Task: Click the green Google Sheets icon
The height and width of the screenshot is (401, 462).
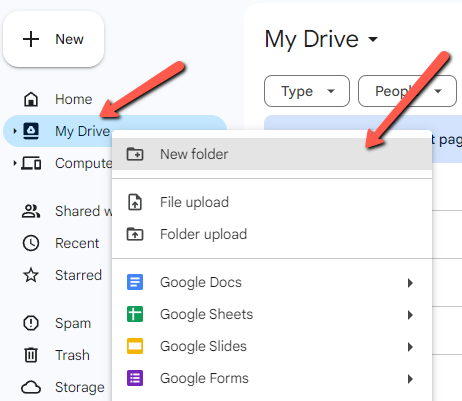Action: click(135, 314)
